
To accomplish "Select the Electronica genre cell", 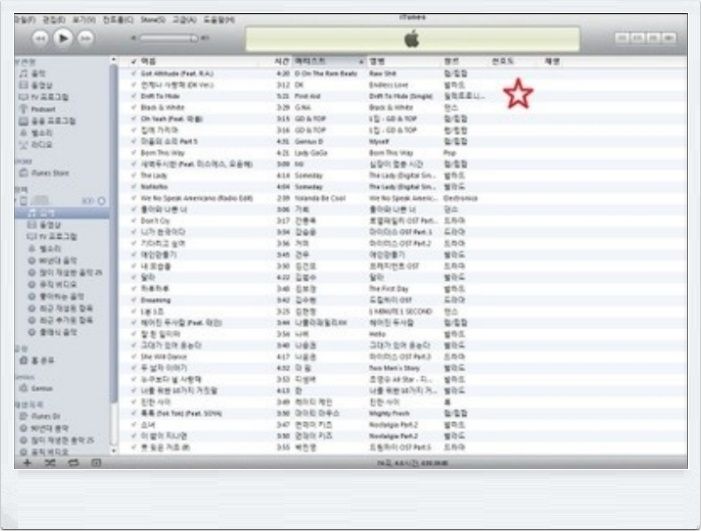I will [x=460, y=198].
